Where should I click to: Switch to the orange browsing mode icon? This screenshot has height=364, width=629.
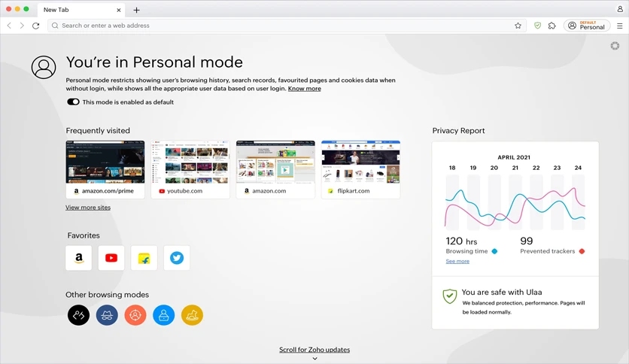point(135,315)
